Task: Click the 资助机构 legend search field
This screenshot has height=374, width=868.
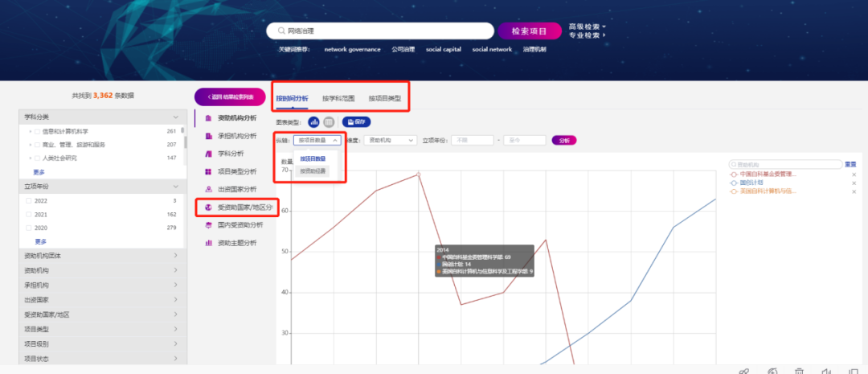Action: pyautogui.click(x=784, y=164)
